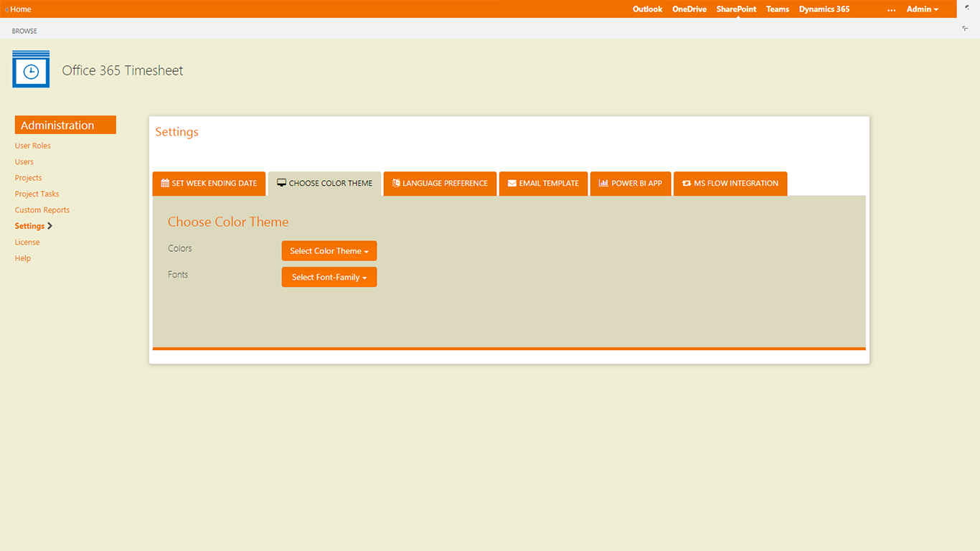Screen dimensions: 980x551
Task: Click the Fonts label
Action: 178,275
